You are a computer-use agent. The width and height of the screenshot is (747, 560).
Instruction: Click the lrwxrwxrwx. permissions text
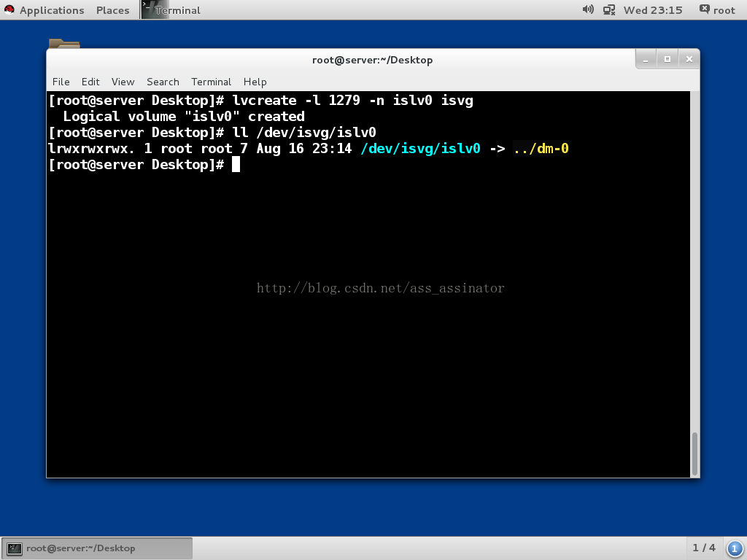pos(91,149)
